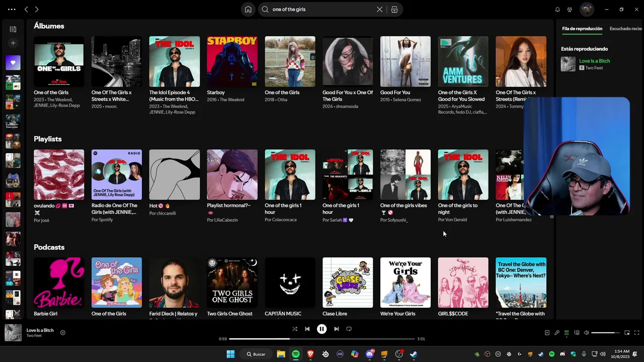Seek in the song progress bar
Image resolution: width=644 pixels, height=362 pixels.
322,339
